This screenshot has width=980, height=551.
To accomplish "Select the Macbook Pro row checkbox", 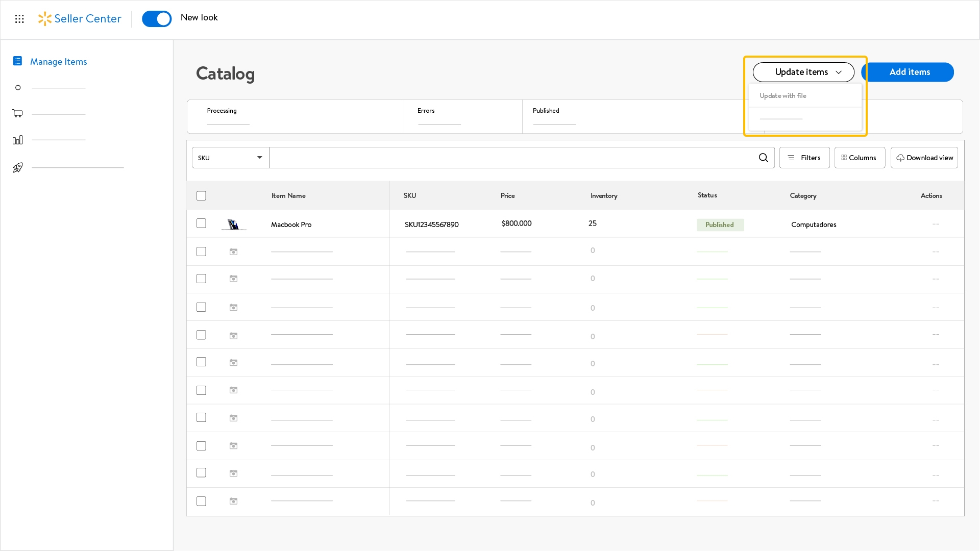I will [x=201, y=223].
